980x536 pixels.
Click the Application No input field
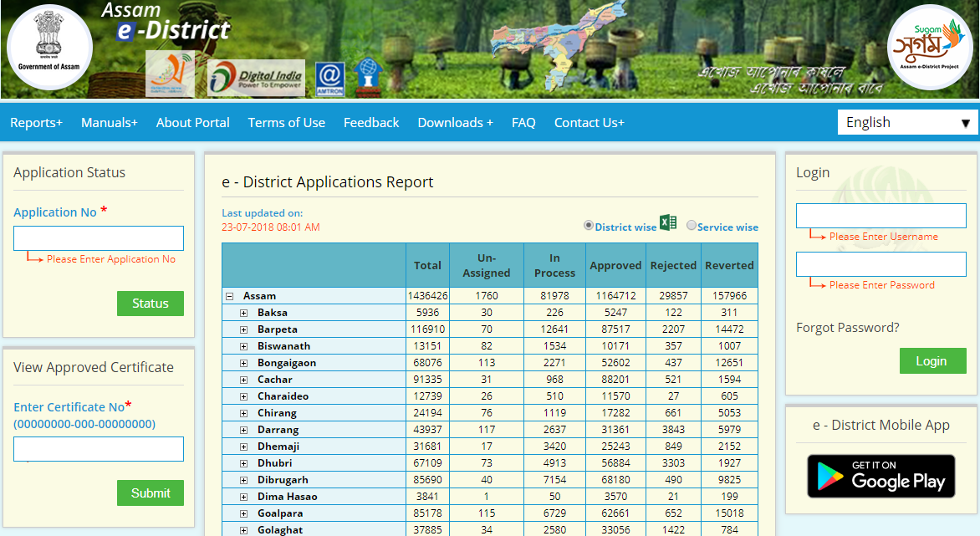coord(98,237)
